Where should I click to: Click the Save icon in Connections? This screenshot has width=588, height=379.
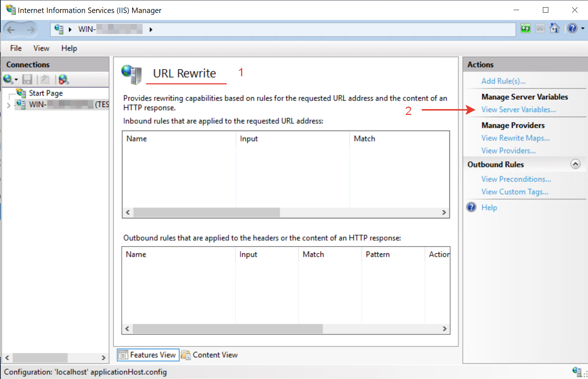[x=27, y=79]
